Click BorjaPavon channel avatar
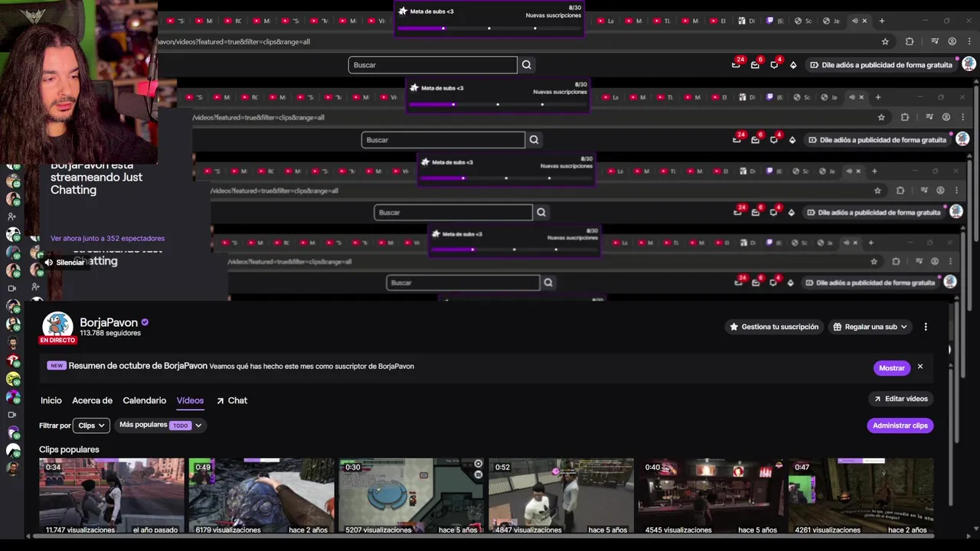Screen dimensions: 980x551 pyautogui.click(x=57, y=326)
